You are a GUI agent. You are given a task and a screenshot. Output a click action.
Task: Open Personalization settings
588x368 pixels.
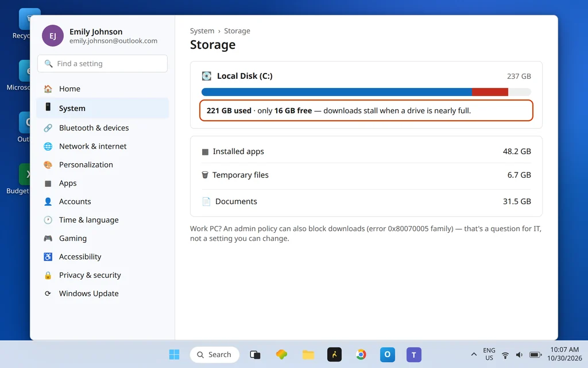pos(102,164)
